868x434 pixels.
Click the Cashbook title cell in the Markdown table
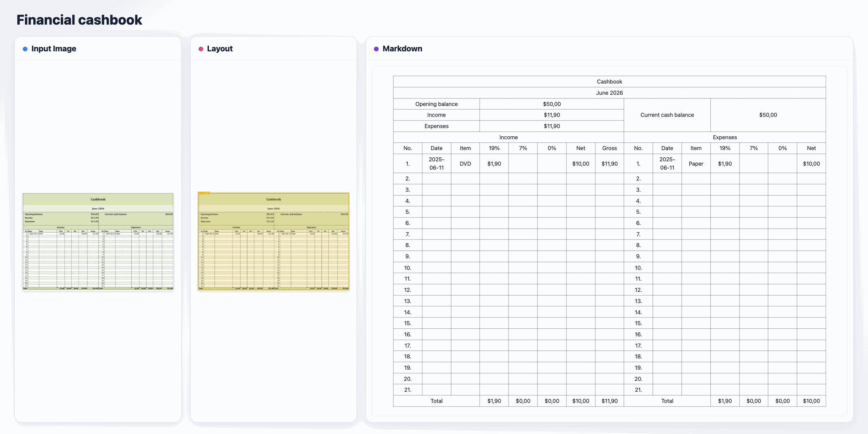[x=609, y=82]
